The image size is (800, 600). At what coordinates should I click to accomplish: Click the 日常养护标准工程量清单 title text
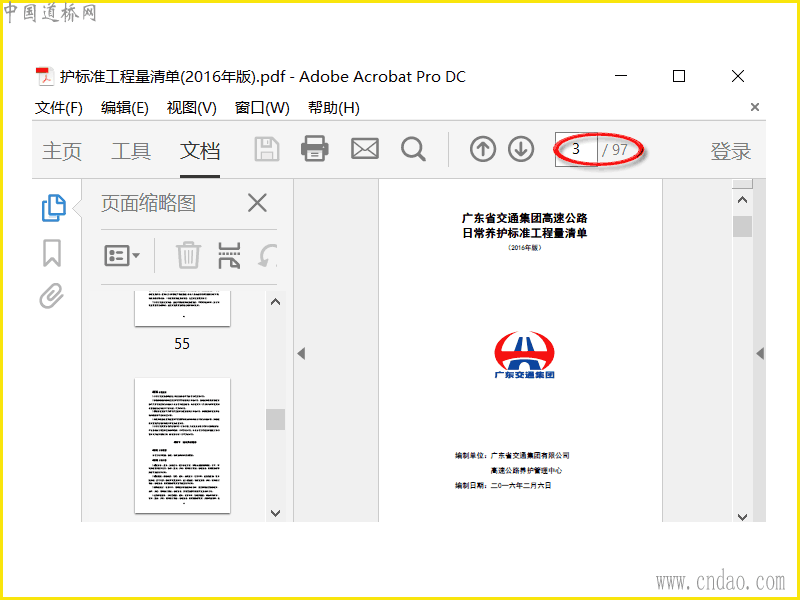[524, 233]
